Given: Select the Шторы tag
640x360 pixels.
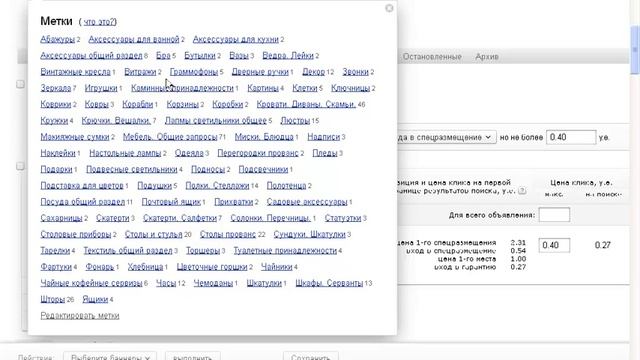Looking at the screenshot, I should (53, 300).
